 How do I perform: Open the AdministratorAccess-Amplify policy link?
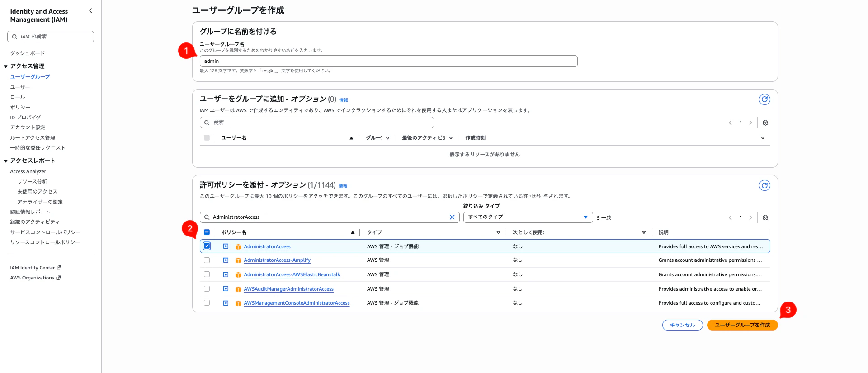pyautogui.click(x=277, y=260)
